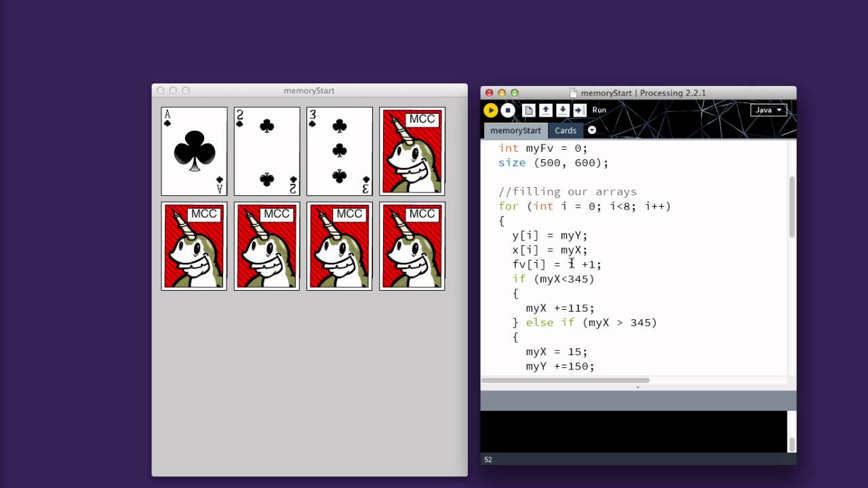Run the sketch with the play button

490,110
